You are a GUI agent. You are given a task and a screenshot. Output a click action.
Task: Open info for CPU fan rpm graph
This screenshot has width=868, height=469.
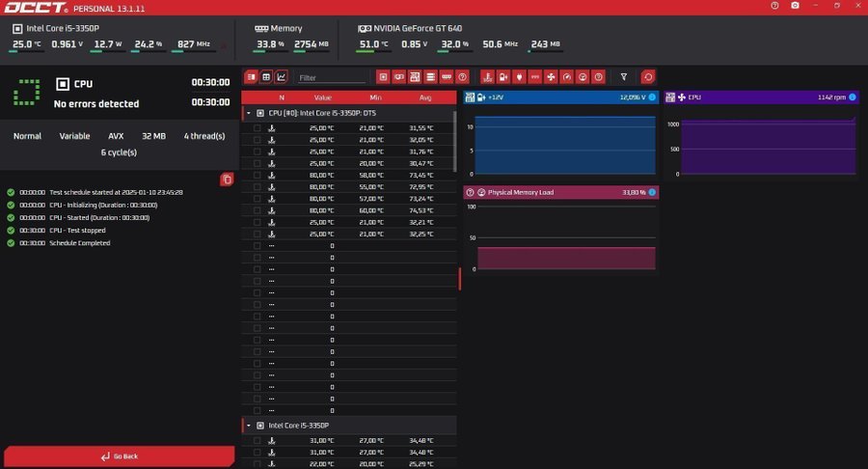[x=853, y=97]
